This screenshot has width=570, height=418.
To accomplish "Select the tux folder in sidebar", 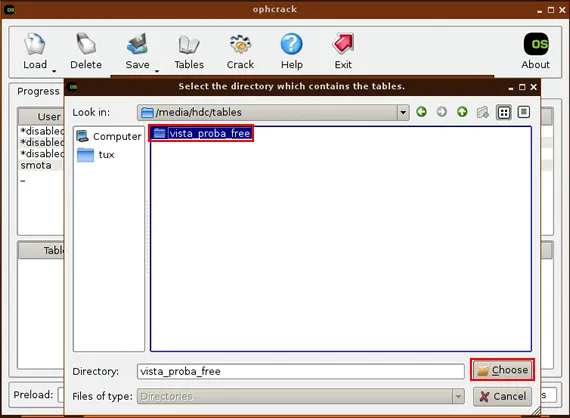I will click(96, 155).
